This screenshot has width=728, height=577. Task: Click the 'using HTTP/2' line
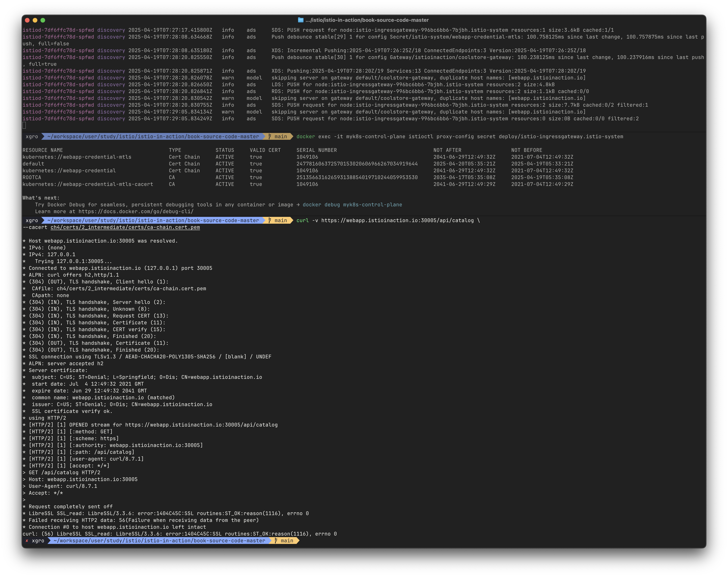click(x=44, y=418)
